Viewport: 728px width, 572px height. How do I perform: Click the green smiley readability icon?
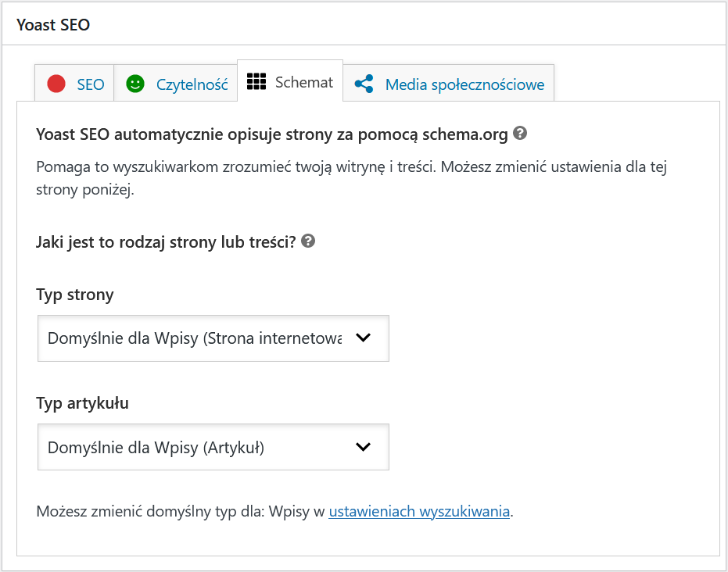click(x=135, y=84)
